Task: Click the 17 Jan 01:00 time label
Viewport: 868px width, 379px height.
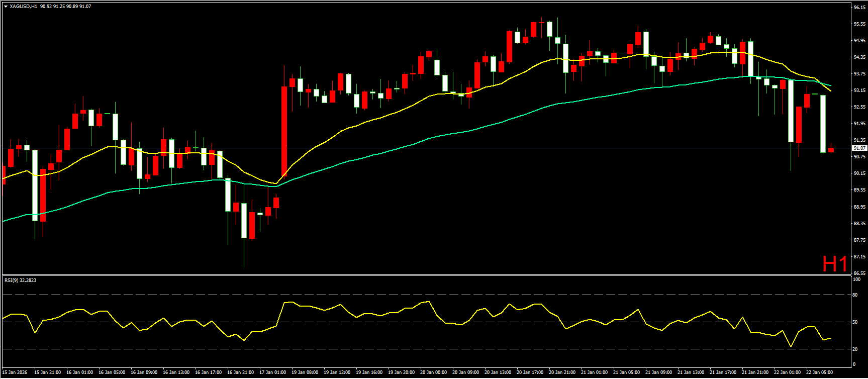Action: (272, 372)
